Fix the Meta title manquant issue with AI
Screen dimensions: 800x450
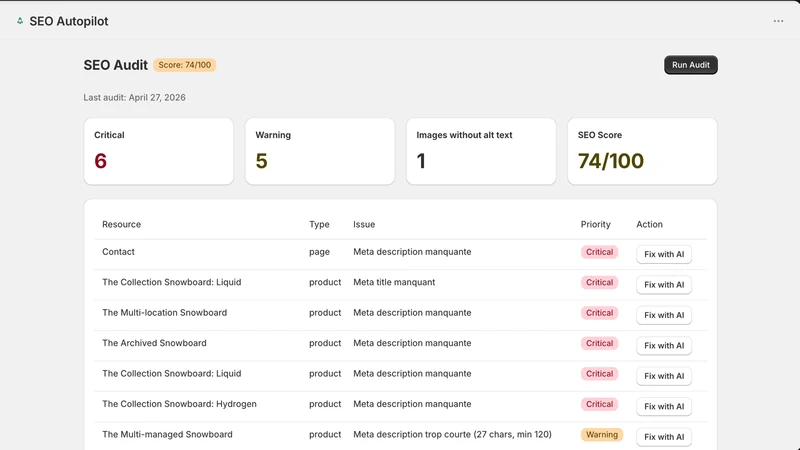tap(664, 285)
